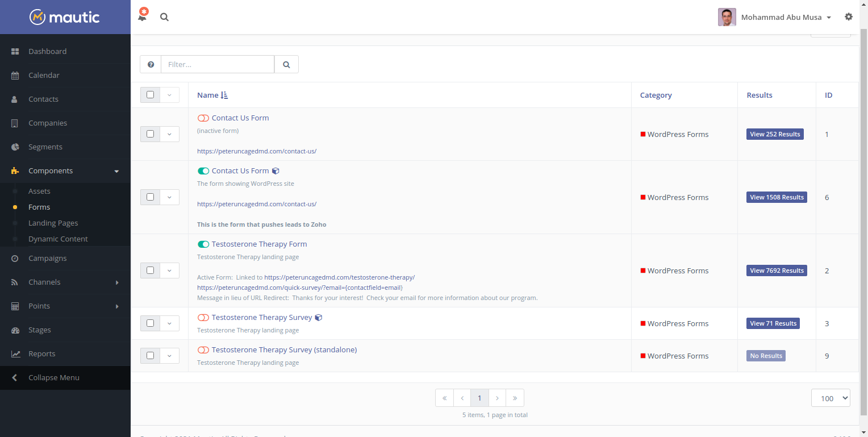The image size is (868, 437).
Task: Open row actions dropdown for Contact Us Form ID 6
Action: point(169,197)
